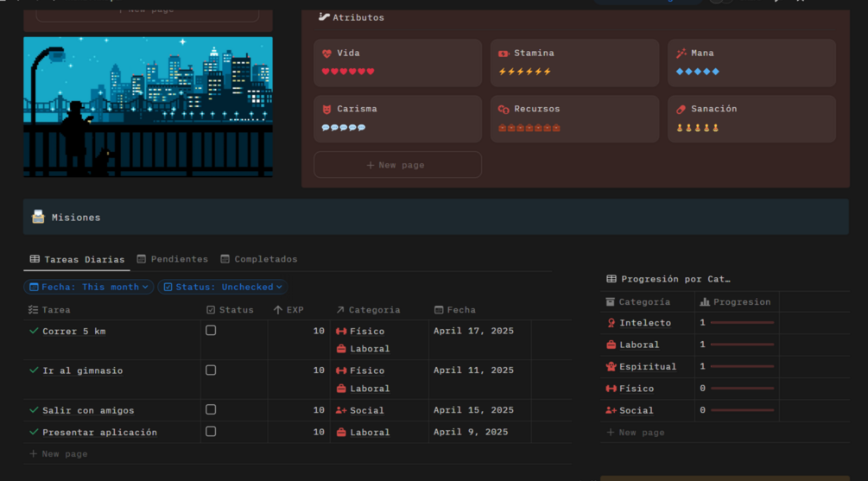Click the Intelecto category icon
868x481 pixels.
(611, 323)
